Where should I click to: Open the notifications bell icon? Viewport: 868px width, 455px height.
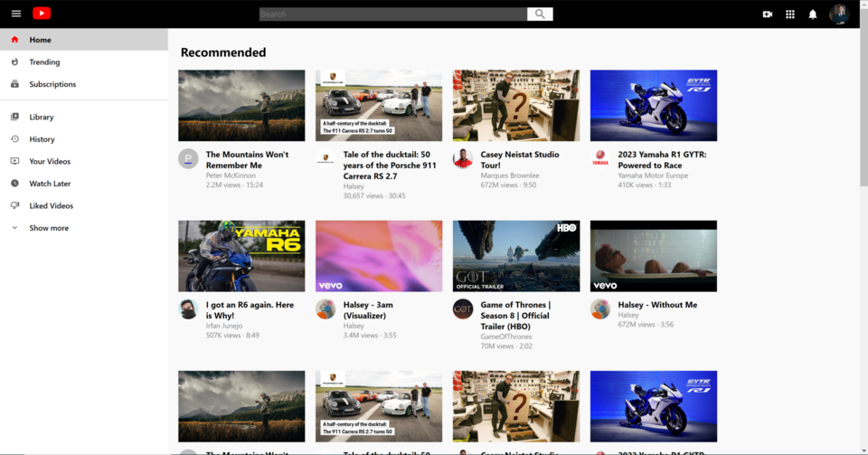pyautogui.click(x=812, y=14)
